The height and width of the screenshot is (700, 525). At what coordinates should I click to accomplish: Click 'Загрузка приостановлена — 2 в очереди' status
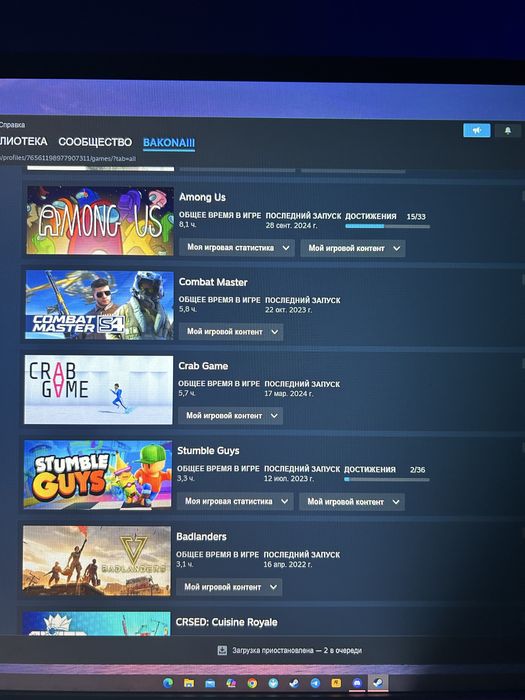coord(297,650)
